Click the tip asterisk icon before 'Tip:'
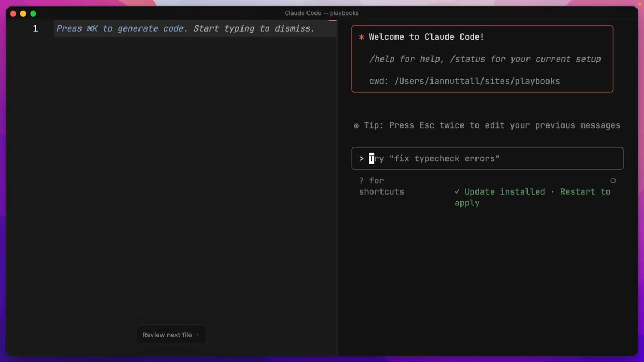 point(356,125)
